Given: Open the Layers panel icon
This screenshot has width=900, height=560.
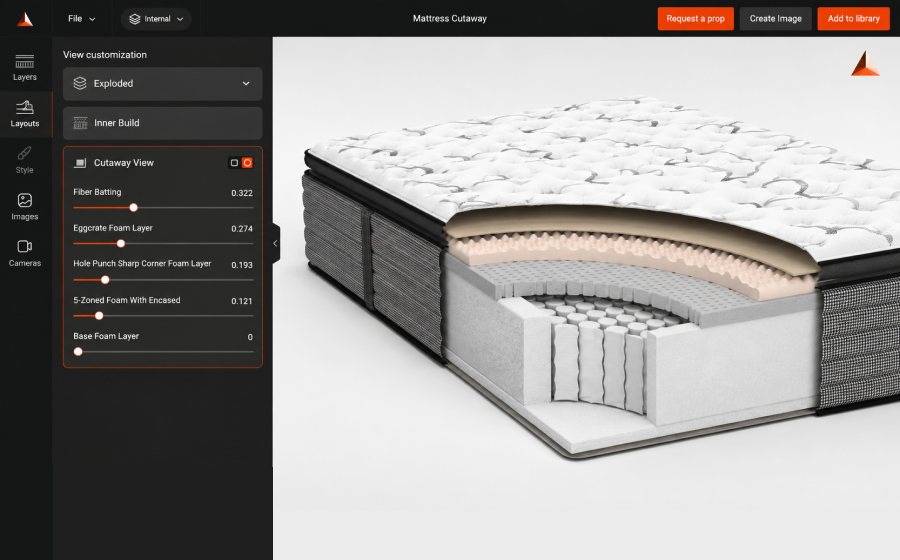Looking at the screenshot, I should (x=25, y=61).
